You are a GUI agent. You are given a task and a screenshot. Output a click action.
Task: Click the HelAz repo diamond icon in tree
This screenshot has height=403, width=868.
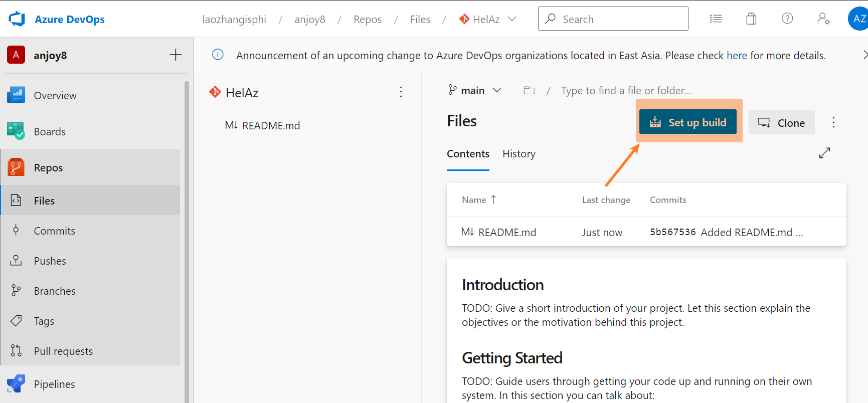pos(215,92)
